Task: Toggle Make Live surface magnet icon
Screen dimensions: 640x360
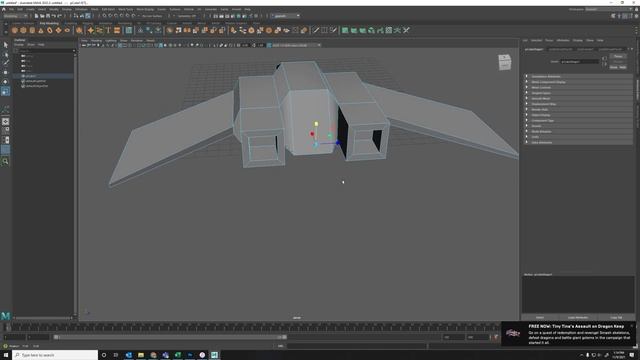Action: click(133, 16)
